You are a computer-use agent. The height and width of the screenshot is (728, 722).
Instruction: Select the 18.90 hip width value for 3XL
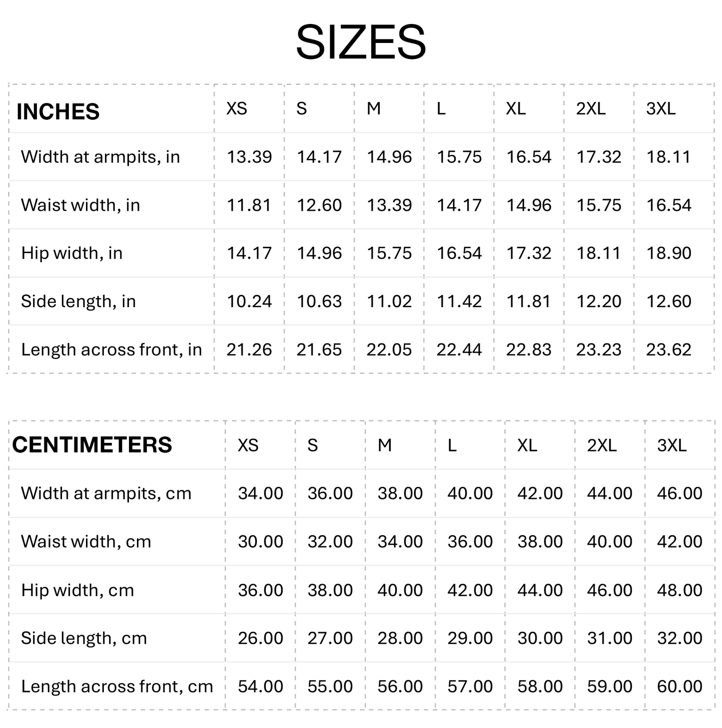(x=669, y=253)
